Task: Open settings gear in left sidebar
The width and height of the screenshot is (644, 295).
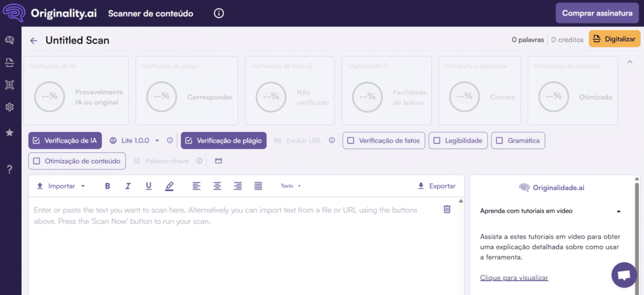Action: pyautogui.click(x=9, y=107)
